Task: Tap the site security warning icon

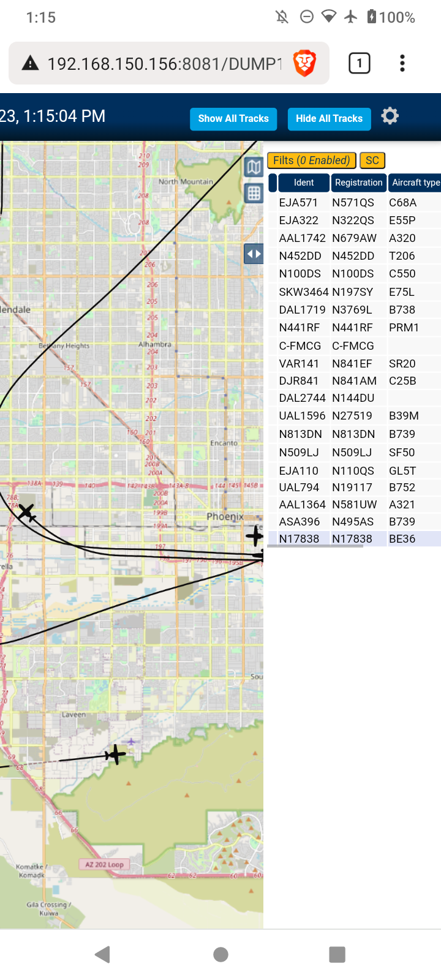Action: point(30,63)
